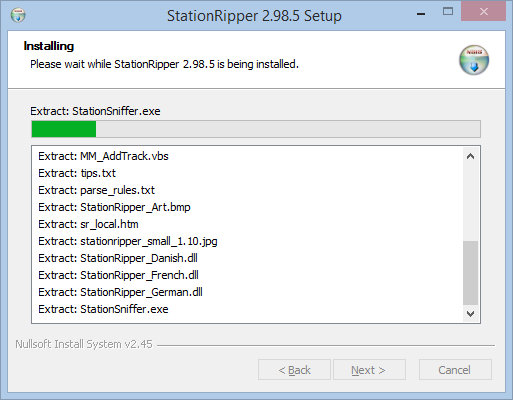Screen dimensions: 513x400
Task: Select 'Extract: stationripper_small_1.10.jpg' log line
Action: point(128,241)
